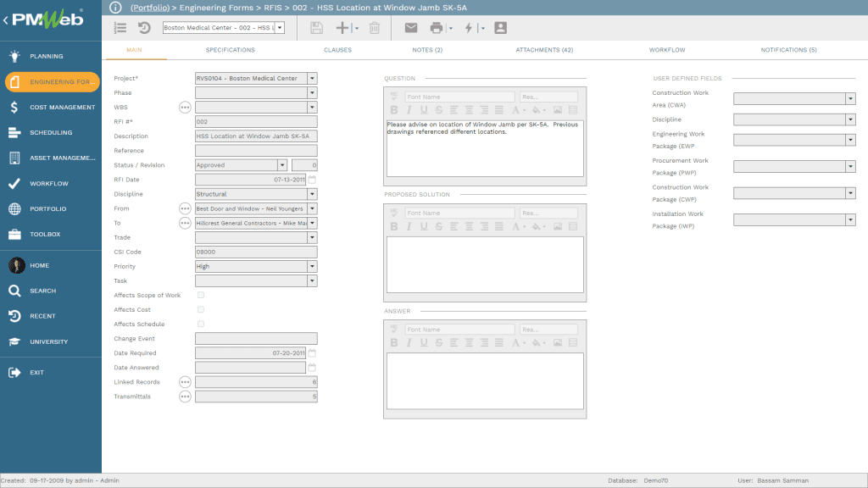
Task: Select the trash icon to delete record
Action: pyautogui.click(x=376, y=27)
